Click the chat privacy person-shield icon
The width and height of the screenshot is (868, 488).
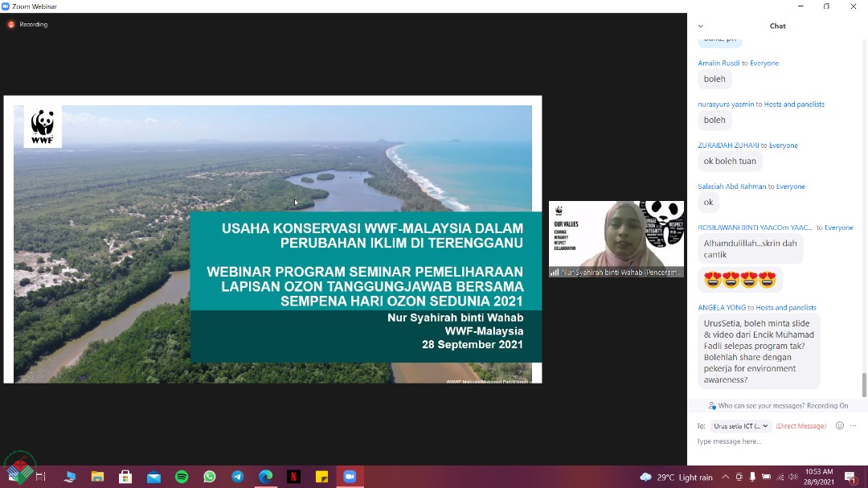712,405
